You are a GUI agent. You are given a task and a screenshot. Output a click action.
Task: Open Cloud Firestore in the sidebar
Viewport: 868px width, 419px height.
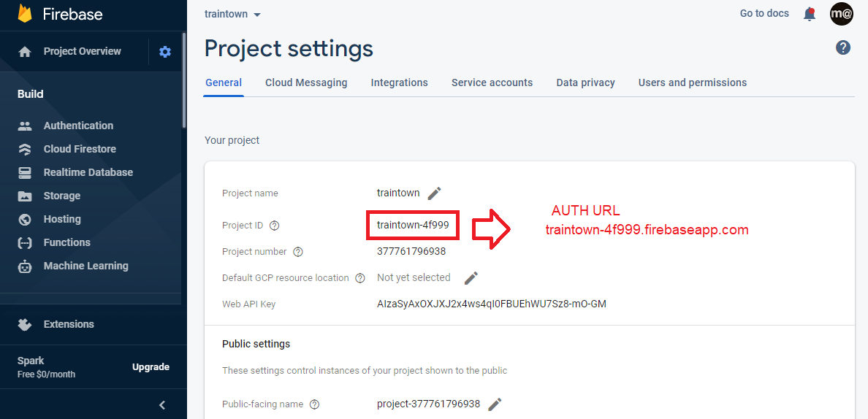pos(80,149)
